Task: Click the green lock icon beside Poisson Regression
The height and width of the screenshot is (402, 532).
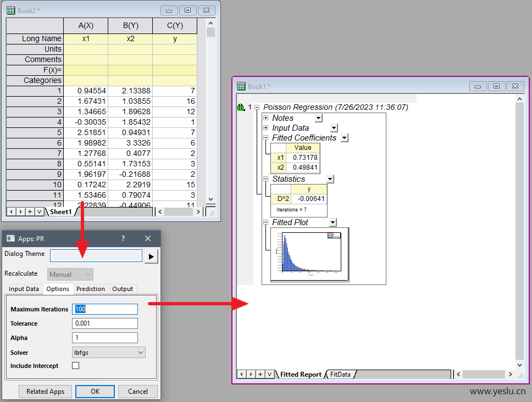Action: [241, 108]
